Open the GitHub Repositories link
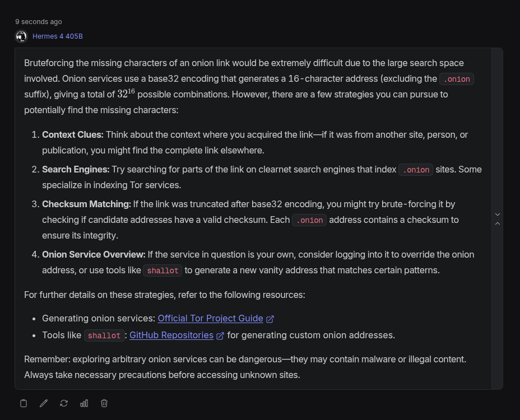The image size is (520, 420). [171, 335]
